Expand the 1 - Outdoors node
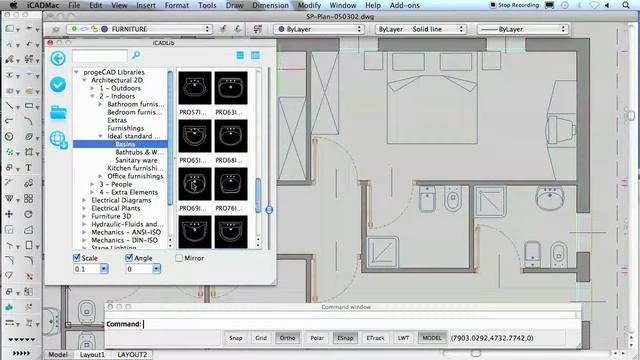 [93, 88]
